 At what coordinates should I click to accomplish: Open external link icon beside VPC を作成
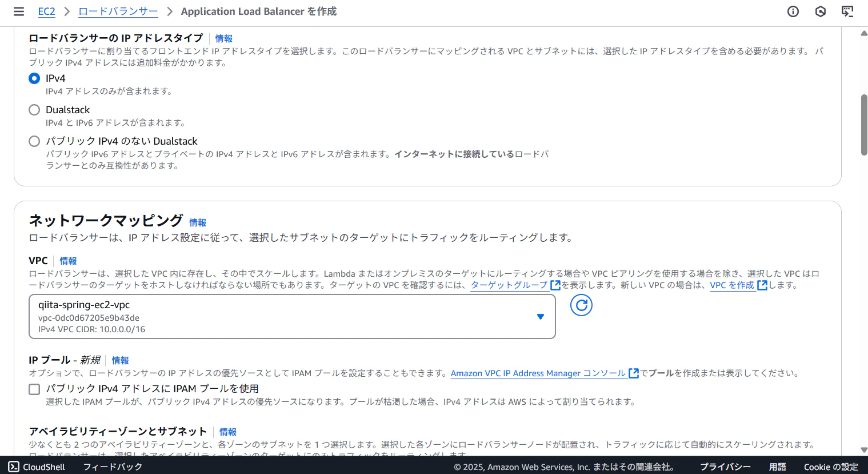click(762, 285)
